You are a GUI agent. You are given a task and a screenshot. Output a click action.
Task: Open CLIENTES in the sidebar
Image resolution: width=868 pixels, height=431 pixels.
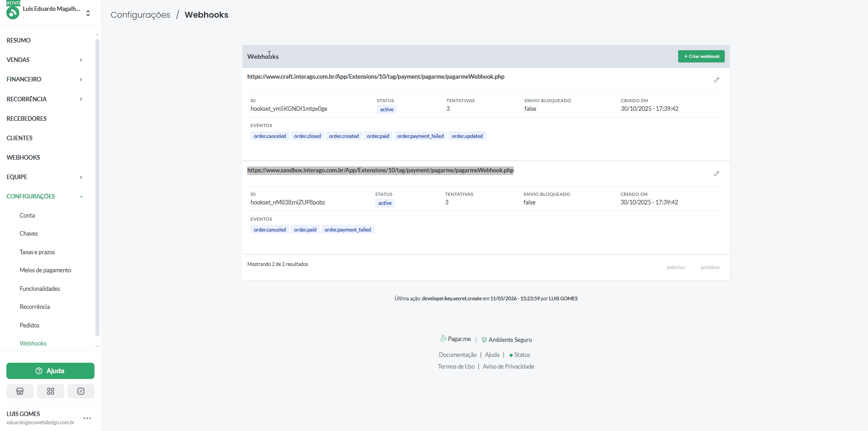19,138
